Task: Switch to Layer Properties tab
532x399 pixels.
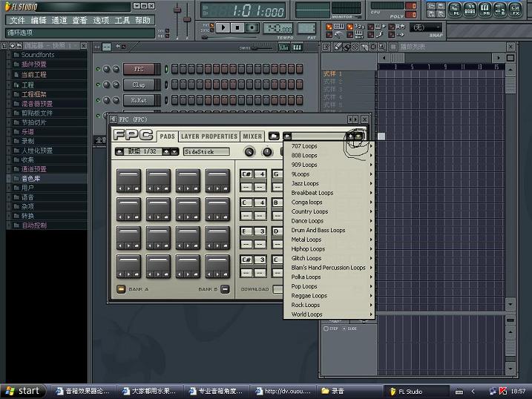Action: click(x=209, y=136)
